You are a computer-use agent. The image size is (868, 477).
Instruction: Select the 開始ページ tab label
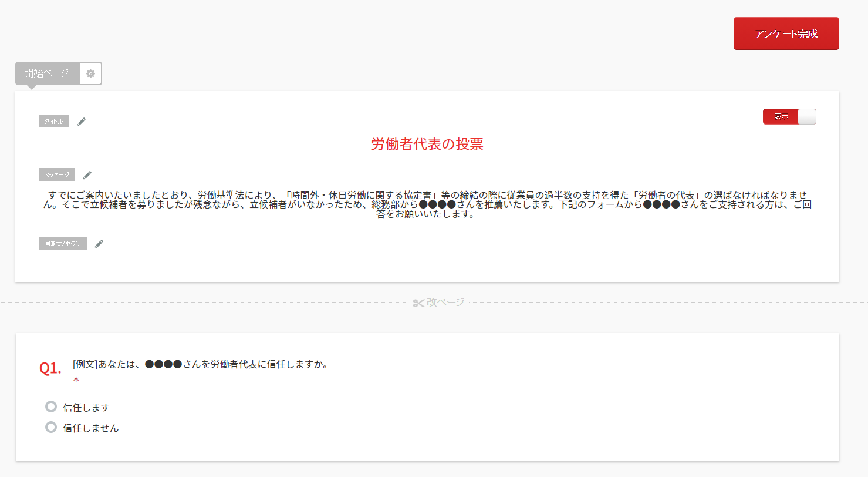pos(47,73)
